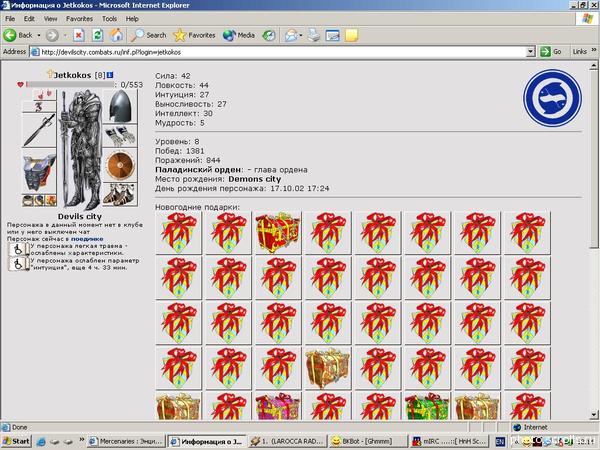This screenshot has height=450, width=600.
Task: Switch to the BKBot [Ghmm] taskbar window
Action: (367, 441)
